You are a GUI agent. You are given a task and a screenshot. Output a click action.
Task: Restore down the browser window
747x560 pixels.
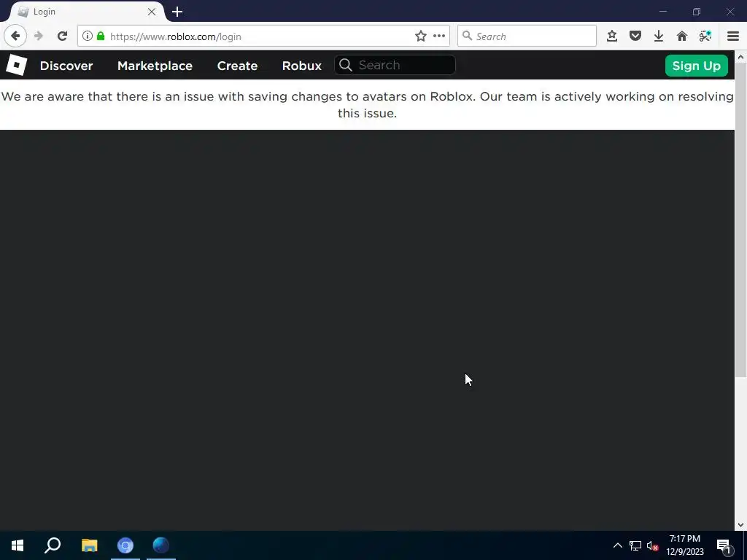(697, 12)
